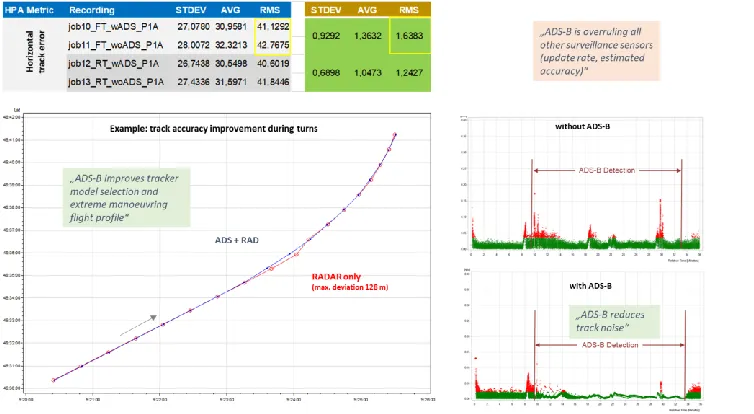
Task: Click the orange "ADS-B is overruling" quote box
Action: pyautogui.click(x=596, y=51)
